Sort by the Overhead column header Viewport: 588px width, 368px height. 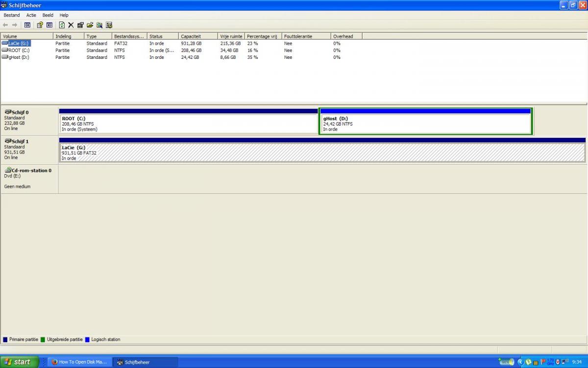347,36
